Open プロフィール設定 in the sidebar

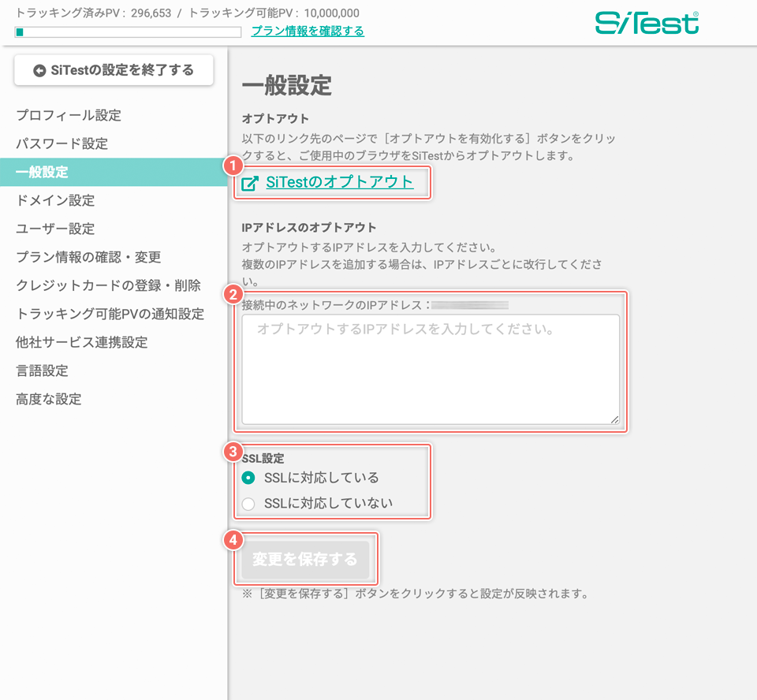[x=69, y=115]
